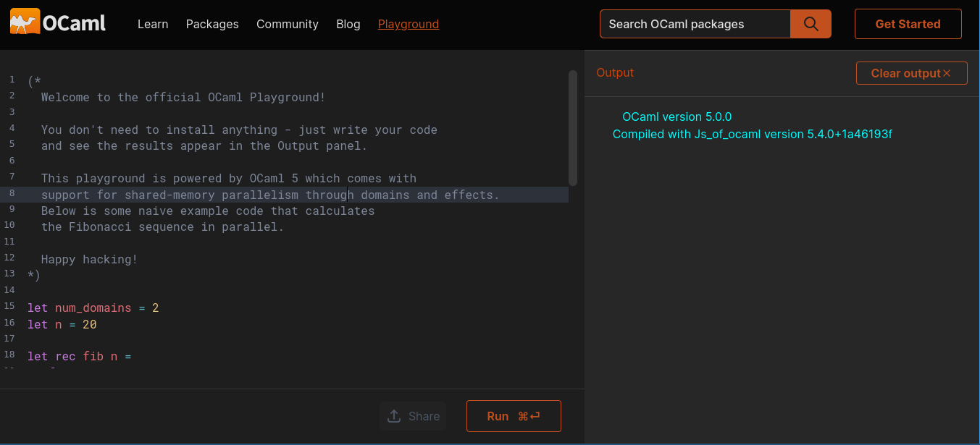Click line 'Below is some naive example code'
The width and height of the screenshot is (980, 445).
tap(208, 211)
